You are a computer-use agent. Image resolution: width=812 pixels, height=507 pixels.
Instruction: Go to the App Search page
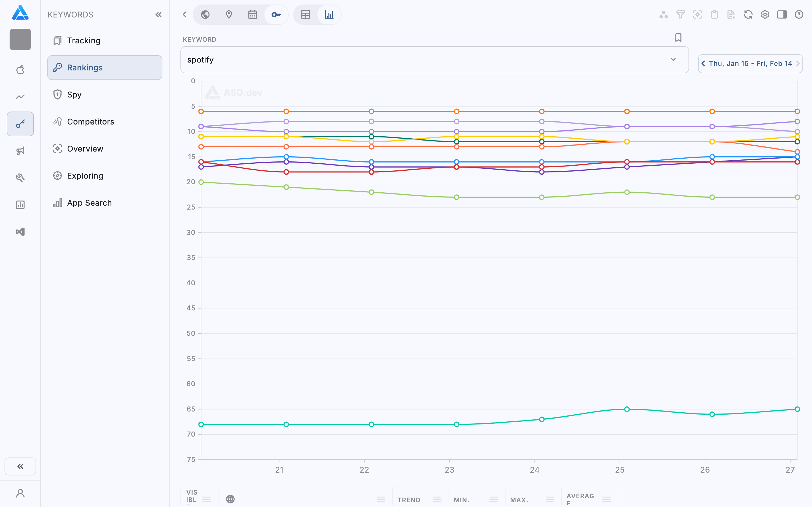89,203
